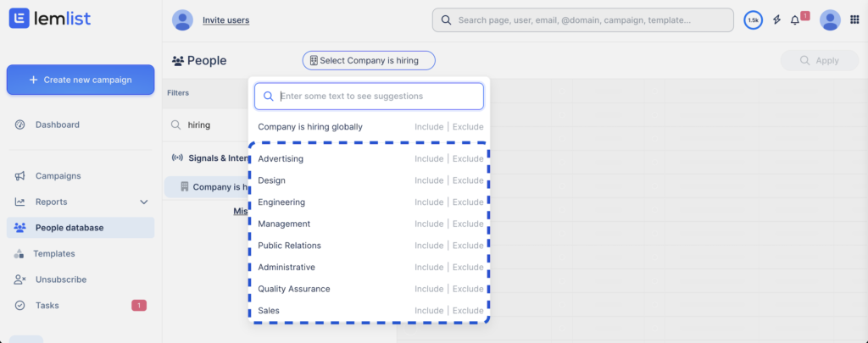Click the lightning bolt icon
The image size is (868, 343).
(x=776, y=19)
